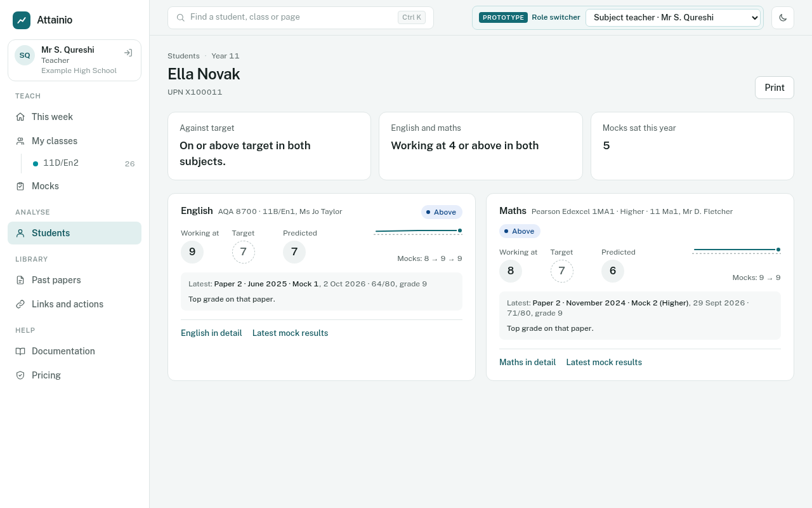The width and height of the screenshot is (812, 508).
Task: Click the Students breadcrumb link
Action: point(183,56)
